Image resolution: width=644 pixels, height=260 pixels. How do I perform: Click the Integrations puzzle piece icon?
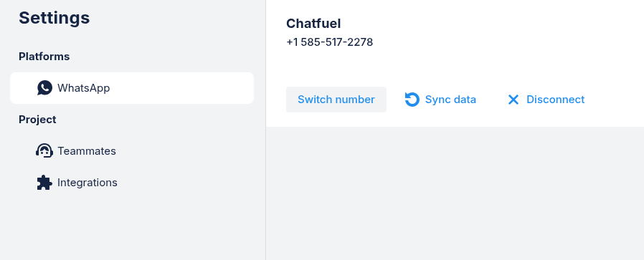pos(44,183)
